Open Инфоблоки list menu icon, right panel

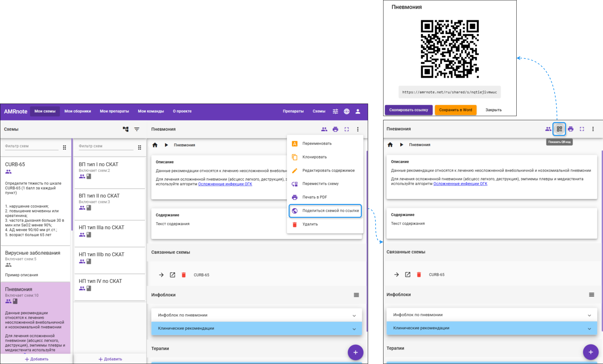tap(592, 295)
